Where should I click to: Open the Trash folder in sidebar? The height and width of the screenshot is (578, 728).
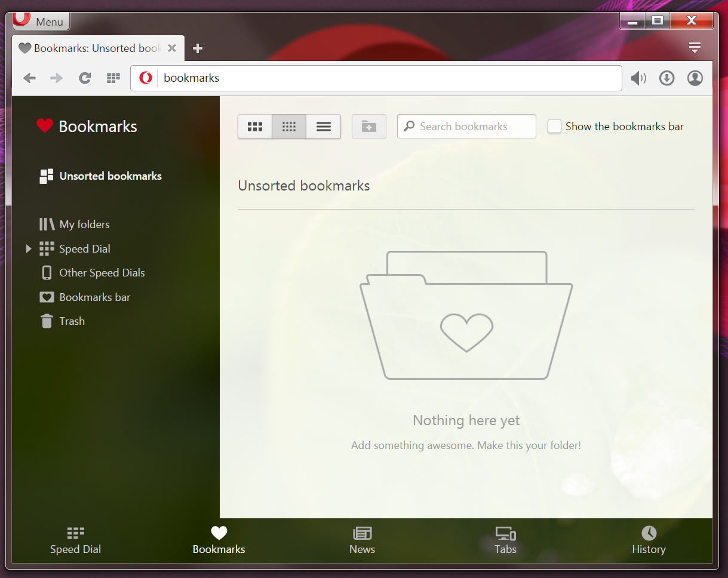pyautogui.click(x=72, y=321)
